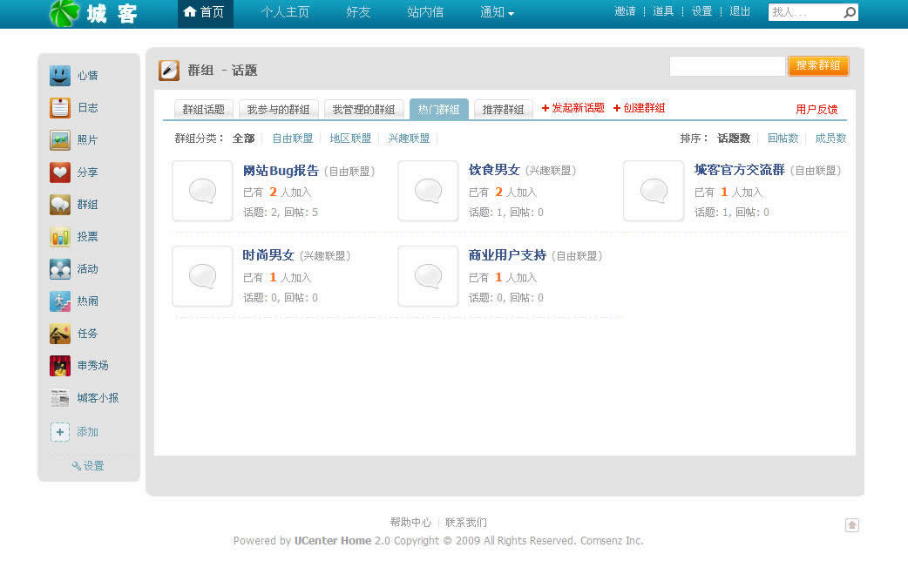Open the 时尚男女 group title link
This screenshot has width=908, height=588.
point(268,255)
